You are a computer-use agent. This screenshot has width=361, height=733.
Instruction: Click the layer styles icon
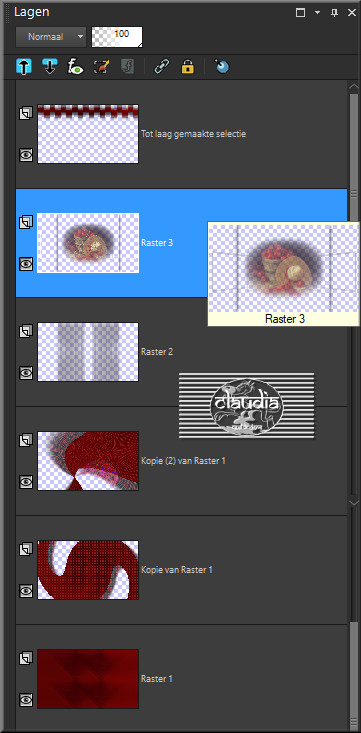[x=127, y=67]
